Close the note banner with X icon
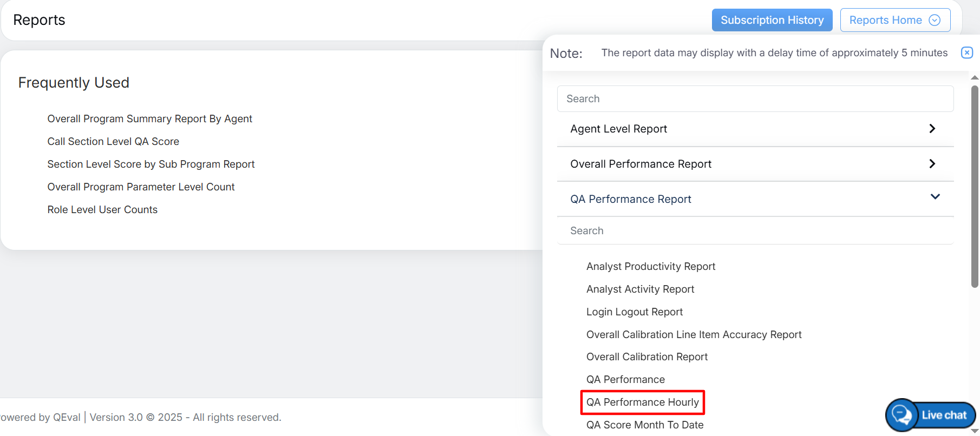The image size is (980, 436). click(x=966, y=52)
